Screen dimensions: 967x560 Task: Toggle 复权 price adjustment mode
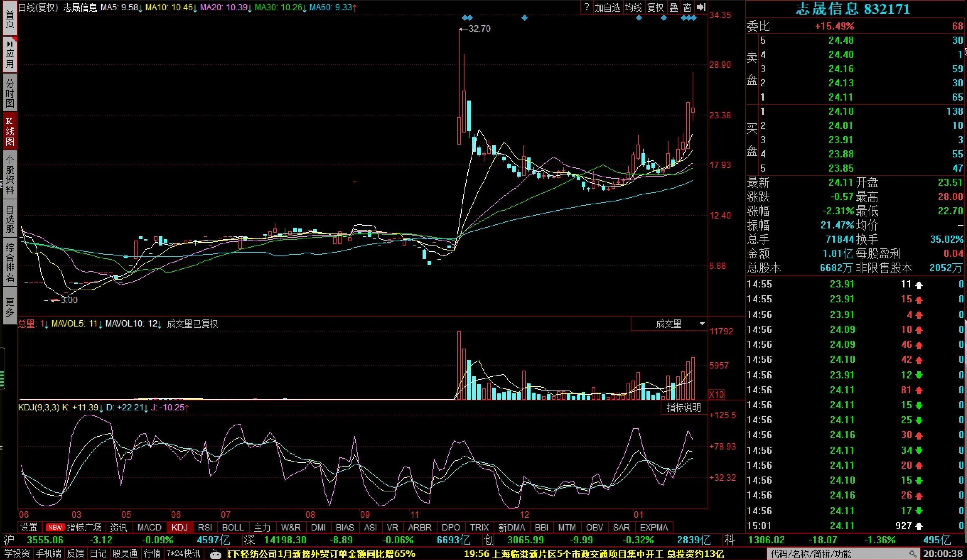655,7
